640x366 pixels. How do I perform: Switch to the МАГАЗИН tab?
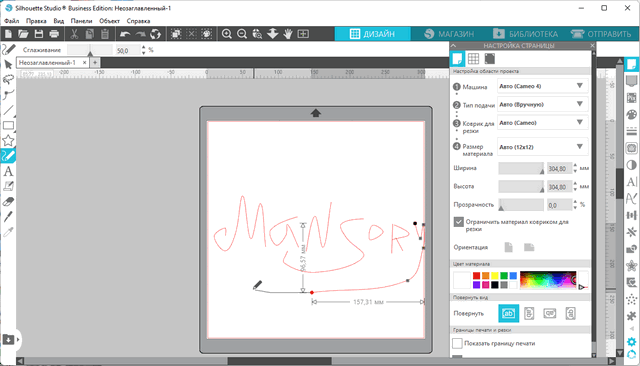point(449,34)
